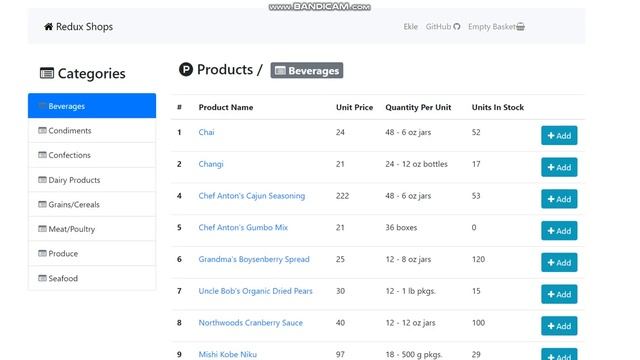Click the icon beside Condiments
The image size is (640, 360).
click(x=42, y=130)
